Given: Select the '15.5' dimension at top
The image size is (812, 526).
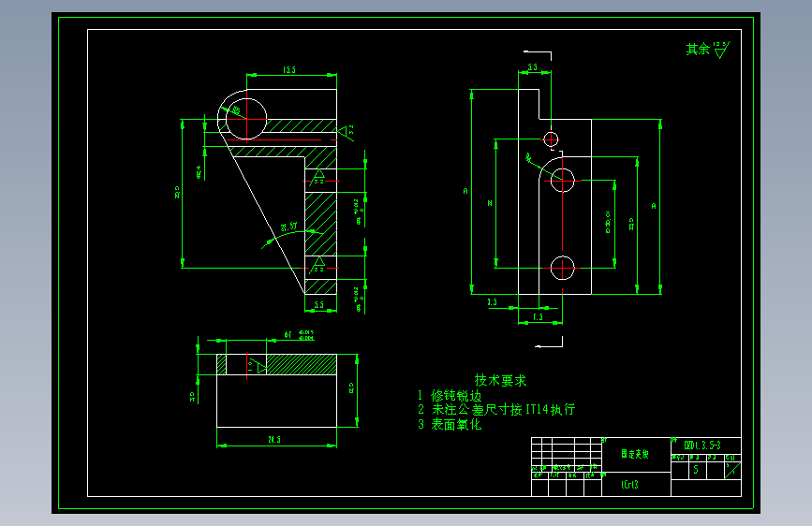Looking at the screenshot, I should click(289, 70).
